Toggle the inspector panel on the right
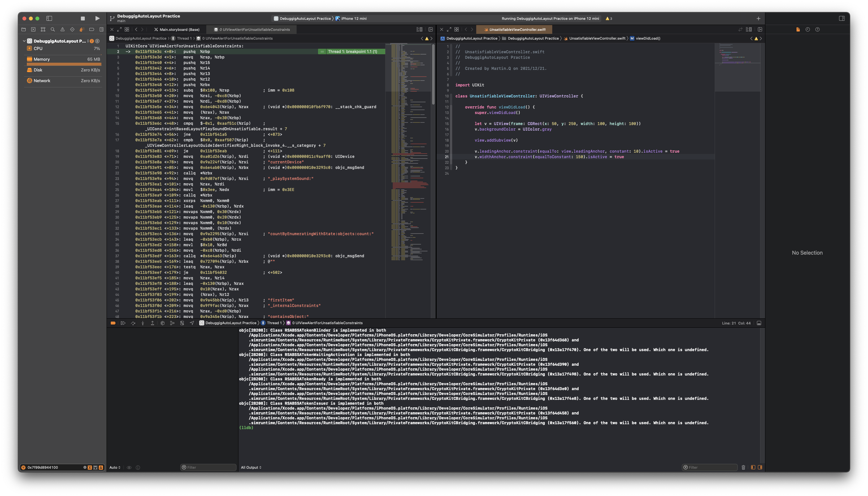The image size is (868, 496). 841,19
